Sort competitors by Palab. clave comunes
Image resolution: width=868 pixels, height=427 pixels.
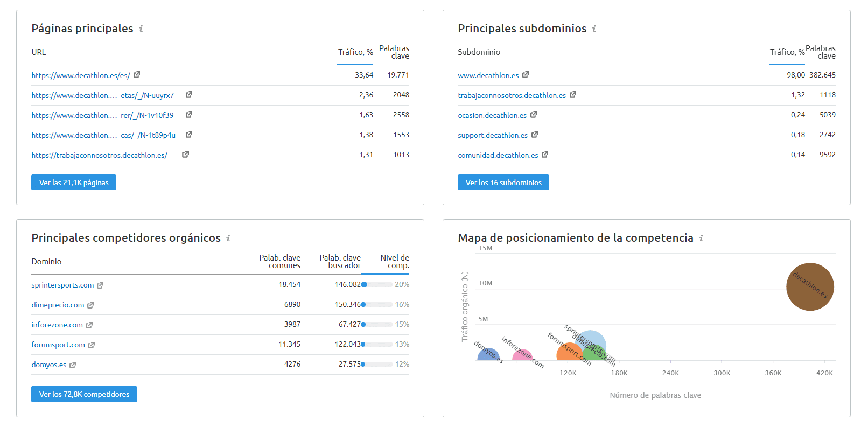coord(280,262)
